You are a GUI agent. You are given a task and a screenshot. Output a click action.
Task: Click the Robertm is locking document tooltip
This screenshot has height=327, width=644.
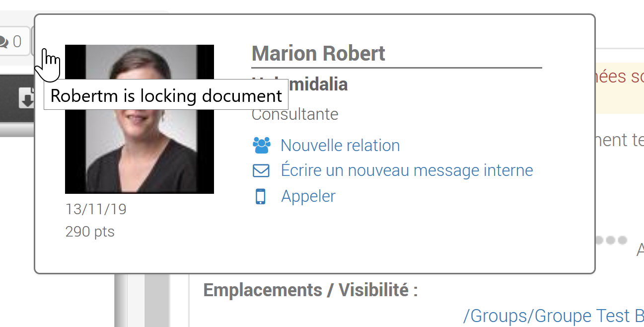(x=166, y=96)
